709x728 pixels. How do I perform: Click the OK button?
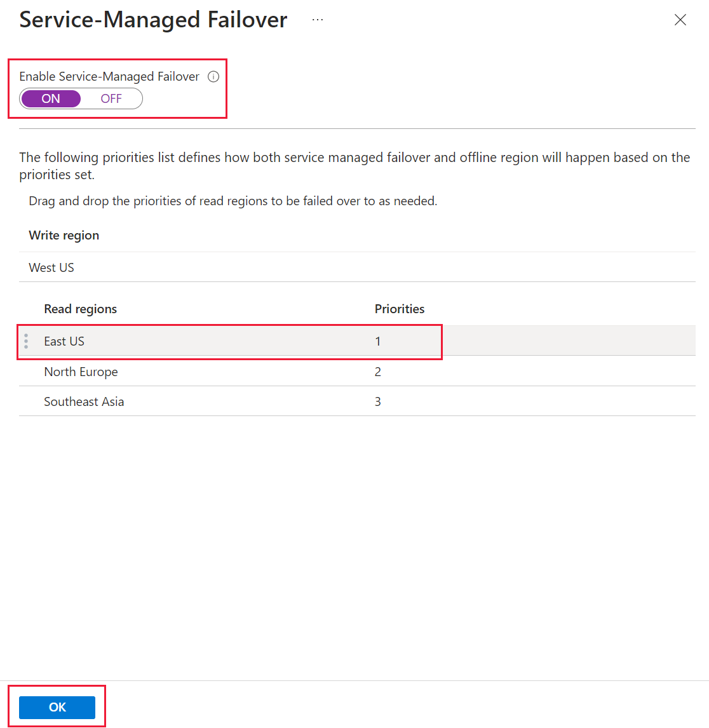tap(57, 706)
